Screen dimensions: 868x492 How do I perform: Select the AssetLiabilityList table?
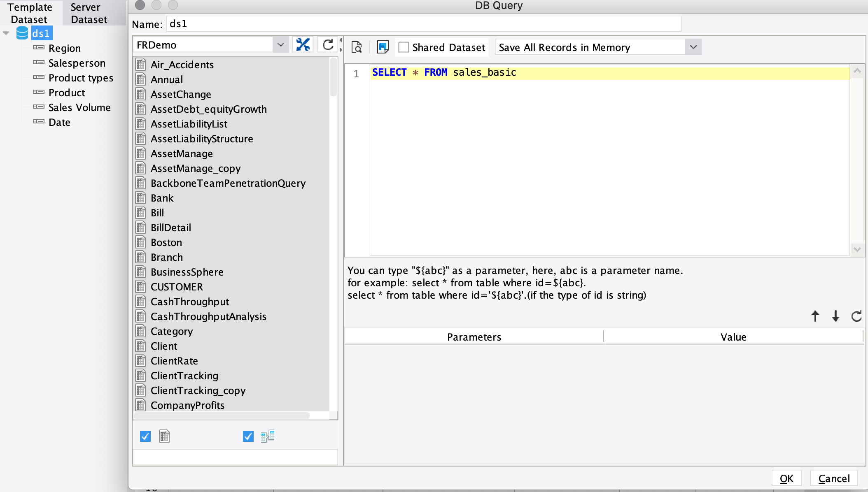click(x=189, y=124)
